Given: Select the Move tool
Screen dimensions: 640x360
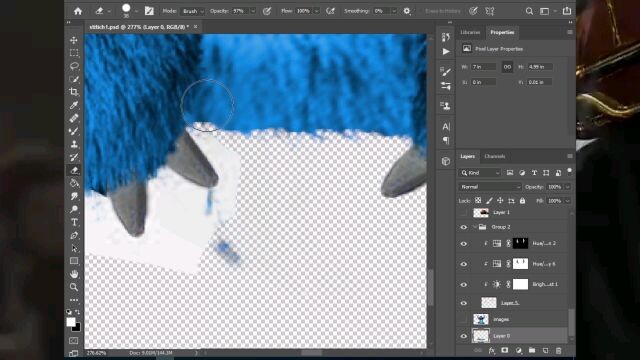Looking at the screenshot, I should point(74,40).
